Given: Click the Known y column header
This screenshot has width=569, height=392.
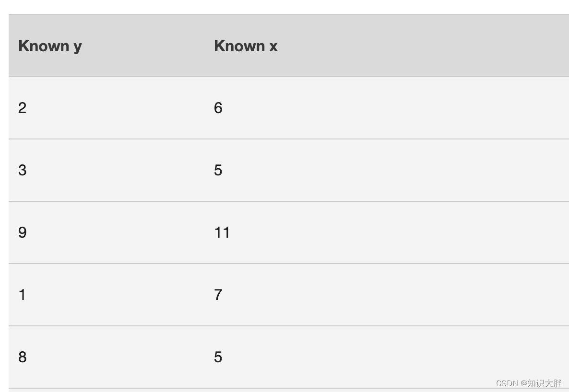Looking at the screenshot, I should pyautogui.click(x=50, y=46).
